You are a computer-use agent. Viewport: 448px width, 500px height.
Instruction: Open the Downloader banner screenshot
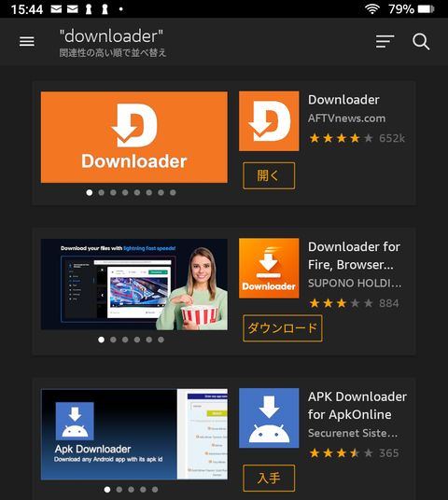(134, 137)
